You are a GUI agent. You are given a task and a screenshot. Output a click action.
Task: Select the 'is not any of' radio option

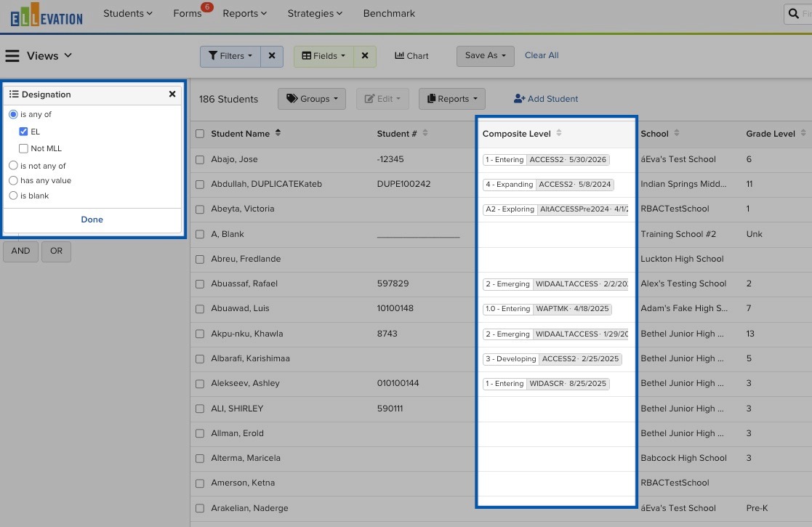pyautogui.click(x=14, y=166)
